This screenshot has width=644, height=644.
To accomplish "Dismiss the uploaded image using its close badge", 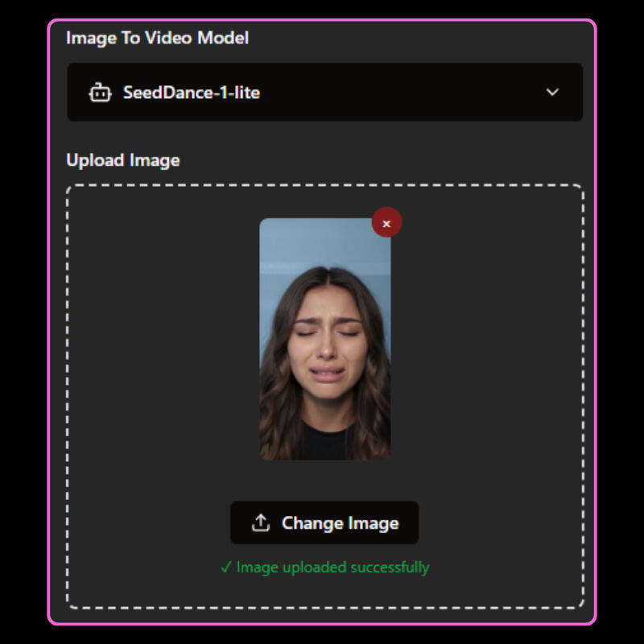I will 386,223.
